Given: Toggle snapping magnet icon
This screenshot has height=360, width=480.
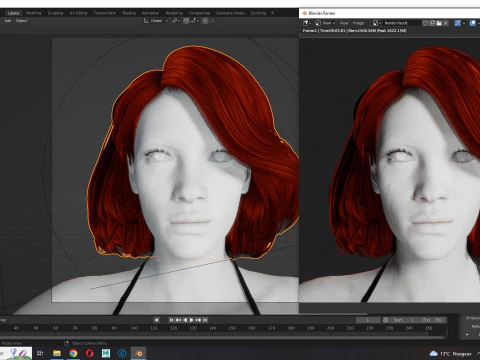Looking at the screenshot, I should tap(186, 21).
